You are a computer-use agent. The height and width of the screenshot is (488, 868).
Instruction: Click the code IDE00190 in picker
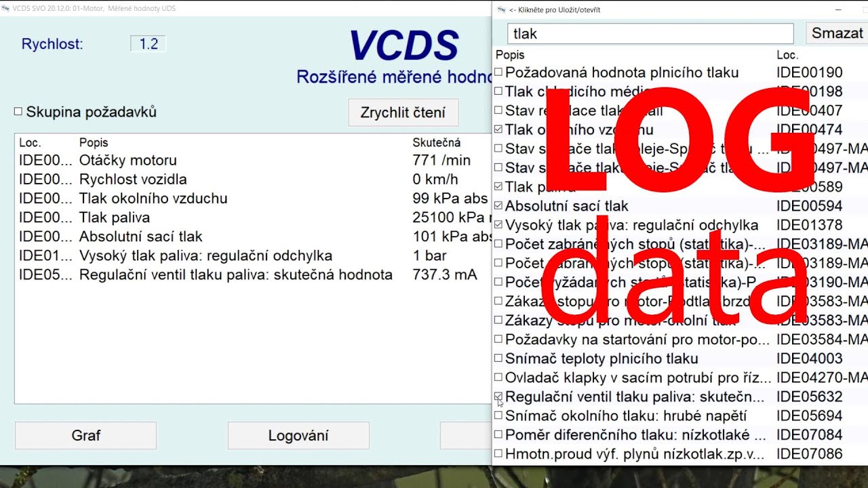[809, 73]
